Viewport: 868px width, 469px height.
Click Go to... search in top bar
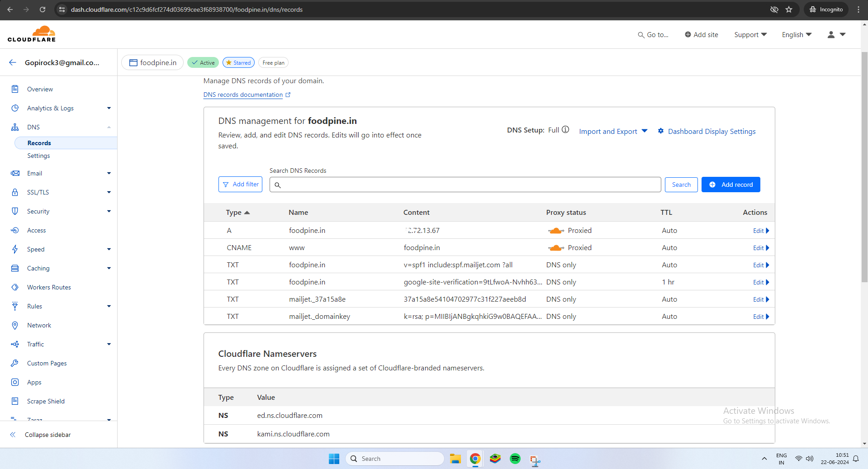point(653,35)
